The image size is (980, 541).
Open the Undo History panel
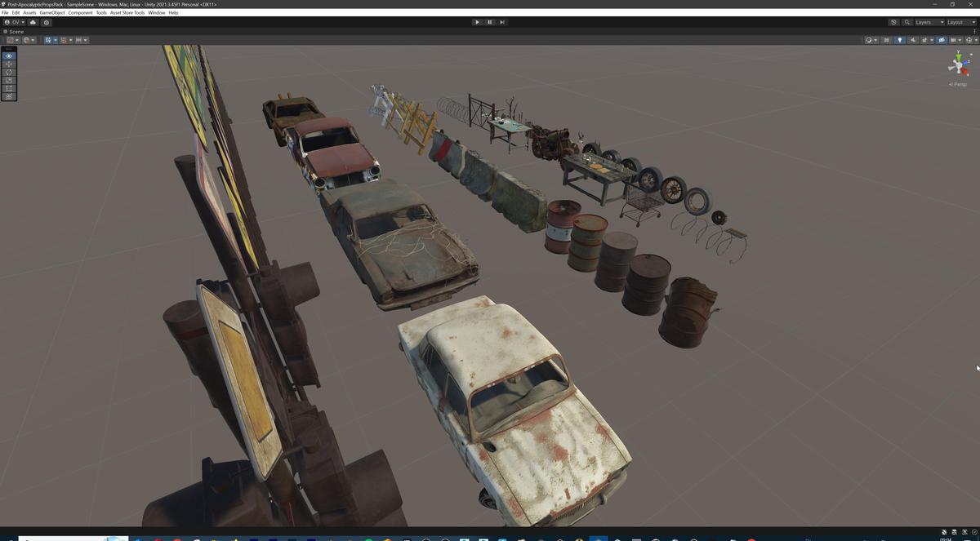click(893, 22)
